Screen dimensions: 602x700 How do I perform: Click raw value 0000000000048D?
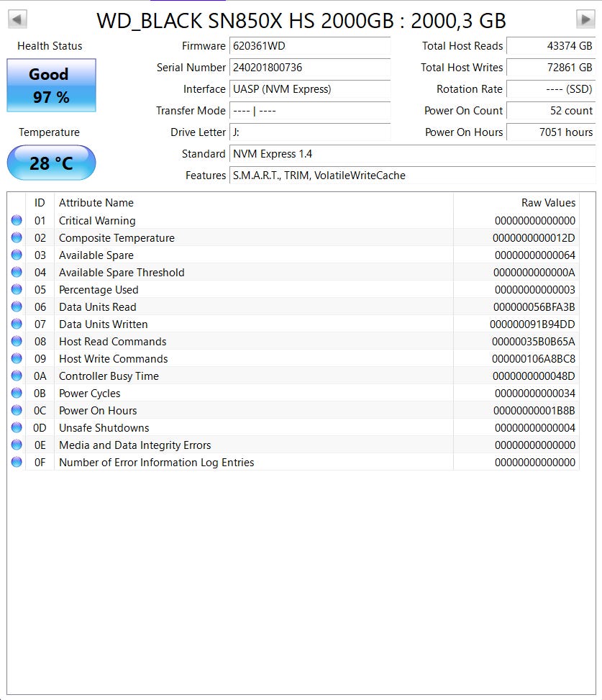[x=534, y=376]
